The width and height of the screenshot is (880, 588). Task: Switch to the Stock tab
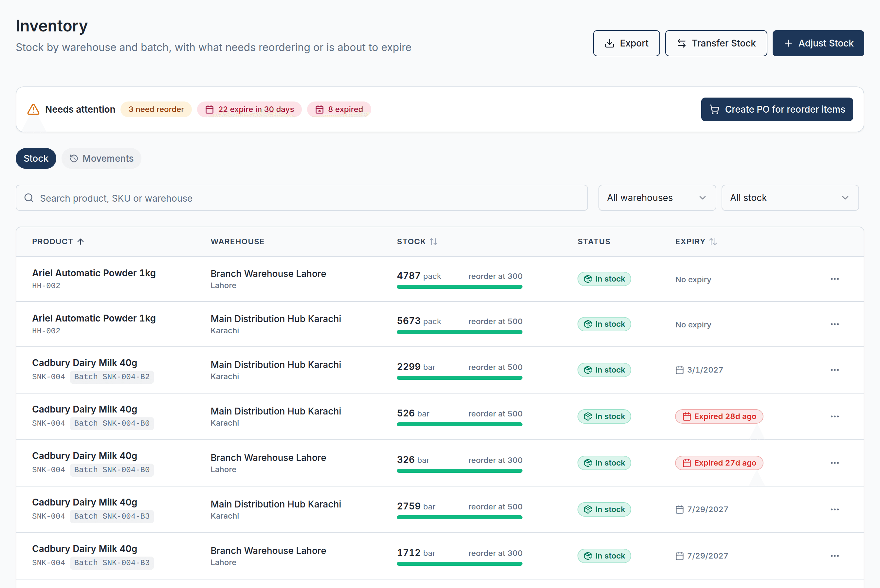36,158
